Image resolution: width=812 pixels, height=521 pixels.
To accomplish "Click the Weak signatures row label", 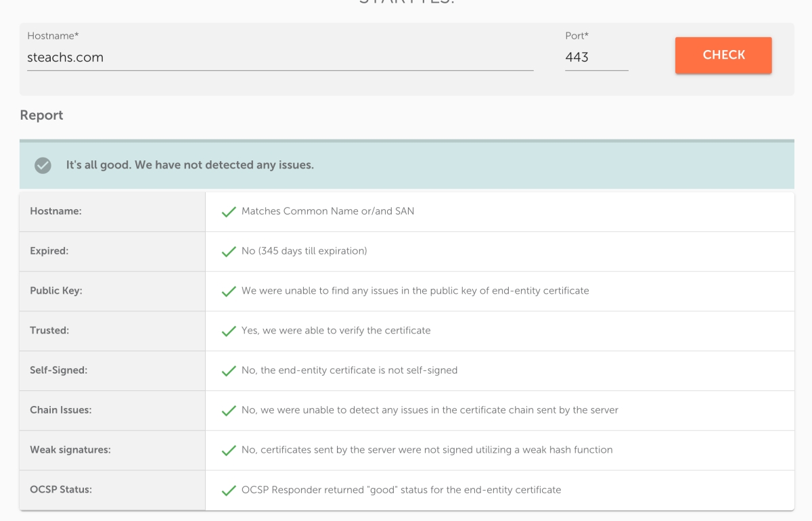I will coord(70,450).
